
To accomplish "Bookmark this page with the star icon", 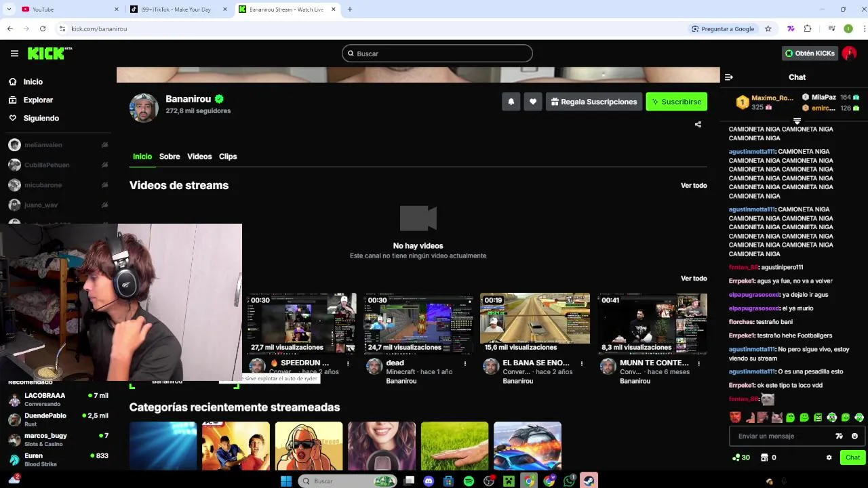I will [768, 28].
